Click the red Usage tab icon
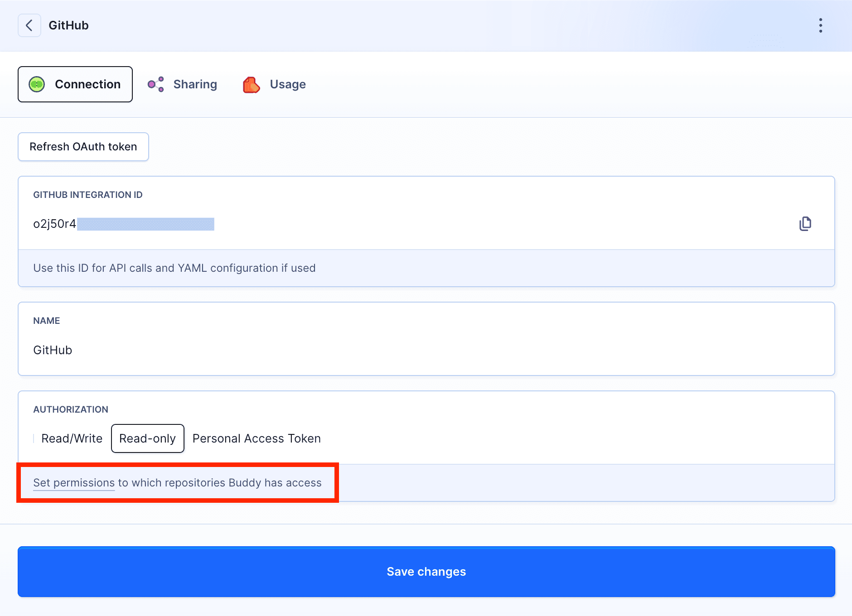Image resolution: width=852 pixels, height=616 pixels. [252, 85]
